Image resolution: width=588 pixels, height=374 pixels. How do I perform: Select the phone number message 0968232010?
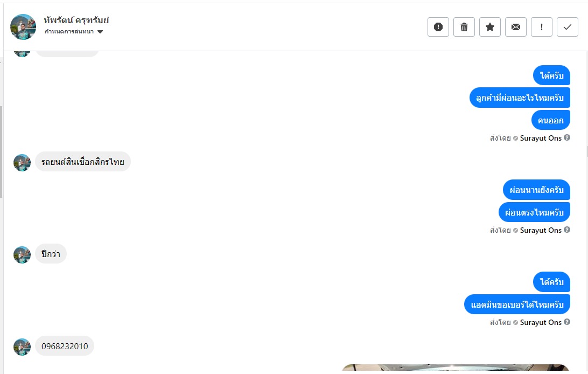click(65, 346)
